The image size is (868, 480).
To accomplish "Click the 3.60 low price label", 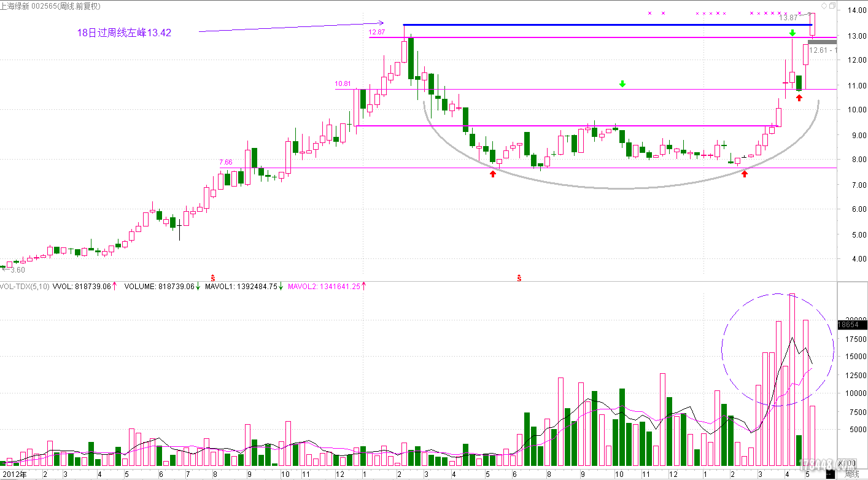I will tap(18, 269).
